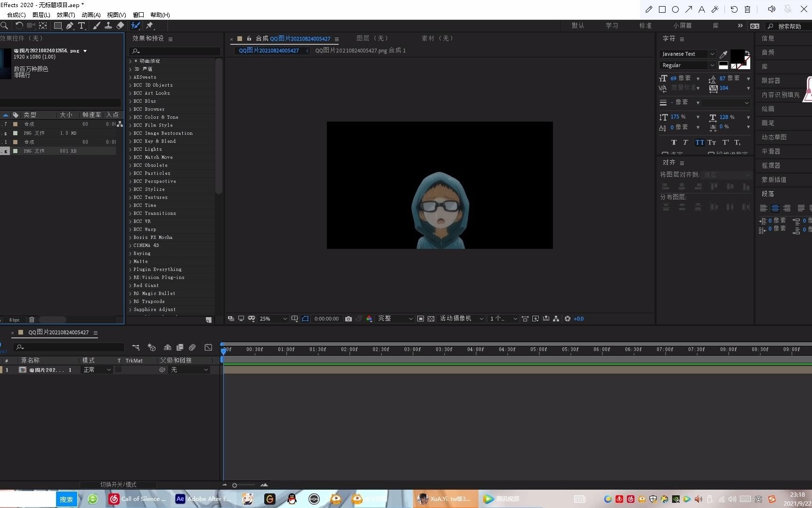Select the Roto Brush tool
812x508 pixels.
[136, 25]
